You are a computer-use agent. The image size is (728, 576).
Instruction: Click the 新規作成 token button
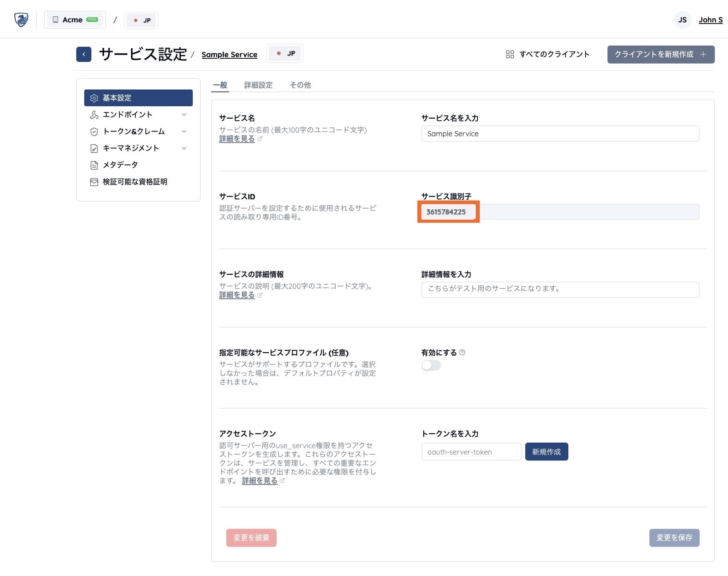point(546,452)
